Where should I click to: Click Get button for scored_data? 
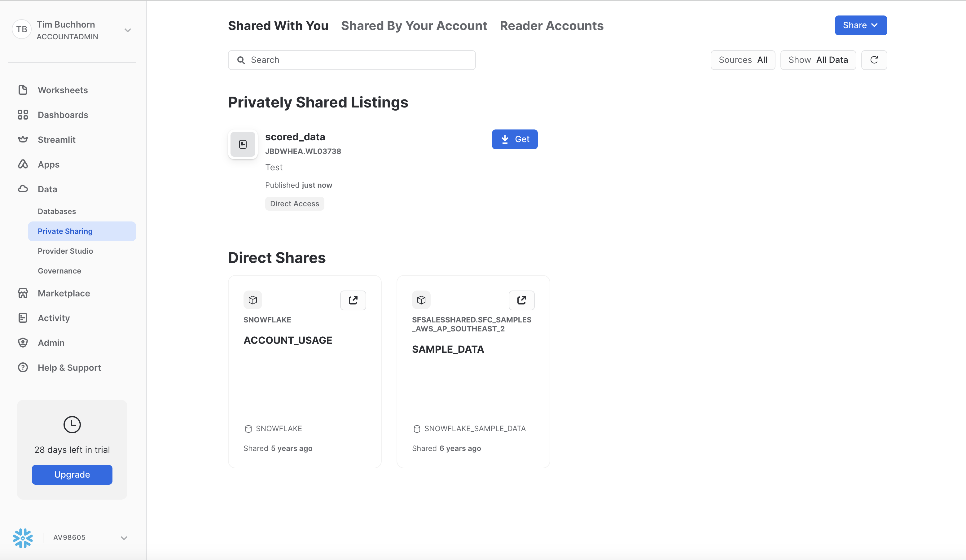tap(514, 139)
